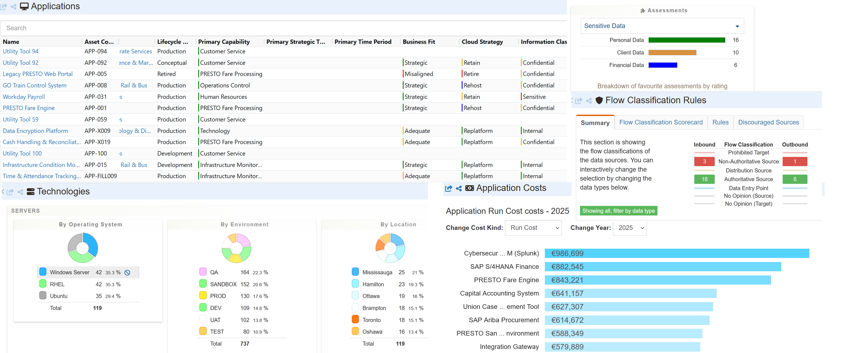
Task: Click the applications Search field
Action: [x=283, y=28]
